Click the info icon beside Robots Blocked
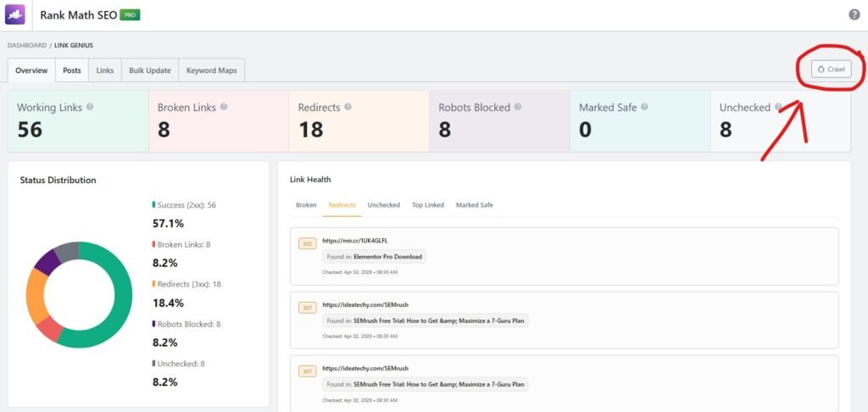868x412 pixels. (x=517, y=108)
